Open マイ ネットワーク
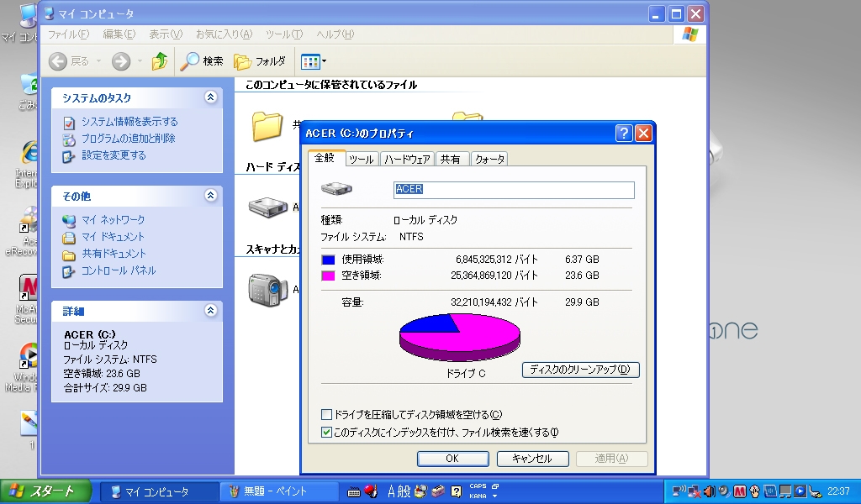 point(114,220)
